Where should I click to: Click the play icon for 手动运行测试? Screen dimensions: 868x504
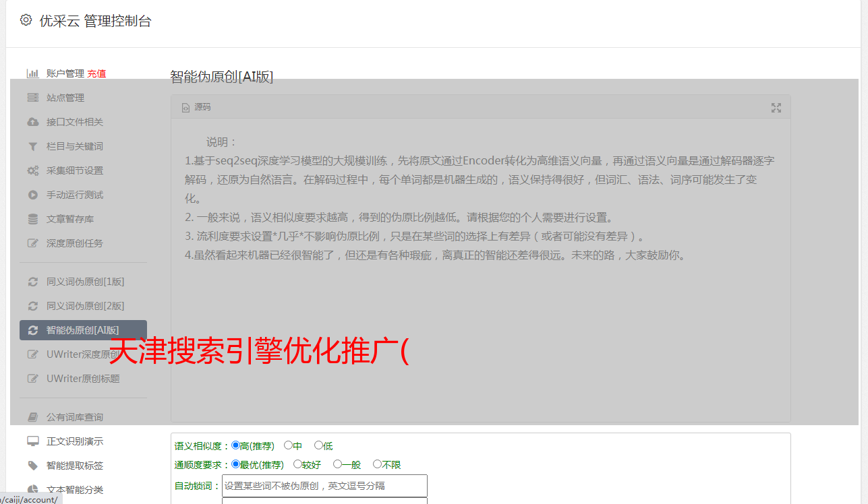click(x=32, y=195)
